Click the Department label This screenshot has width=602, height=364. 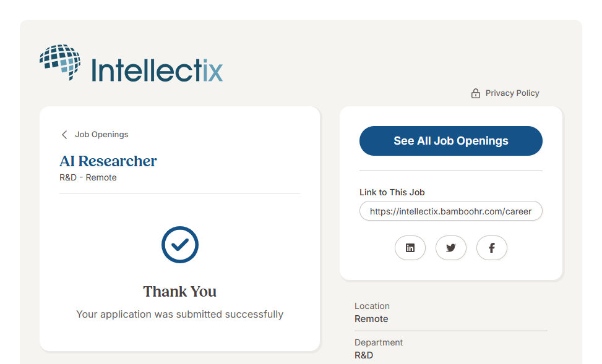[379, 342]
